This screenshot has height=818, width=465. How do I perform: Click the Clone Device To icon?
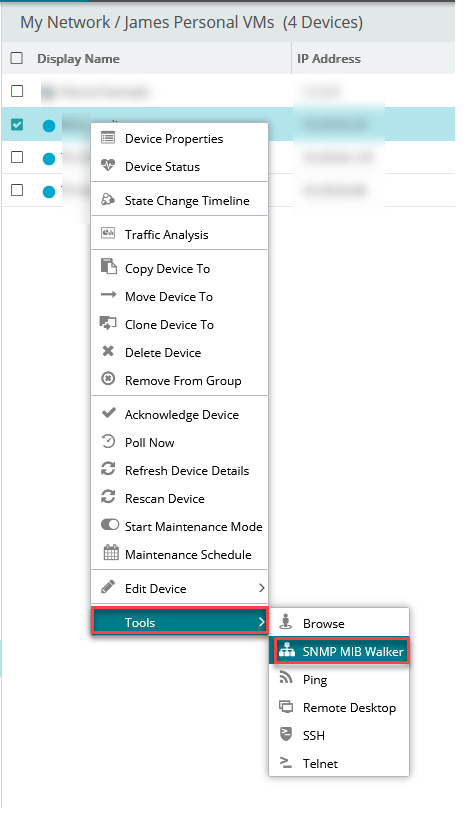pos(108,323)
